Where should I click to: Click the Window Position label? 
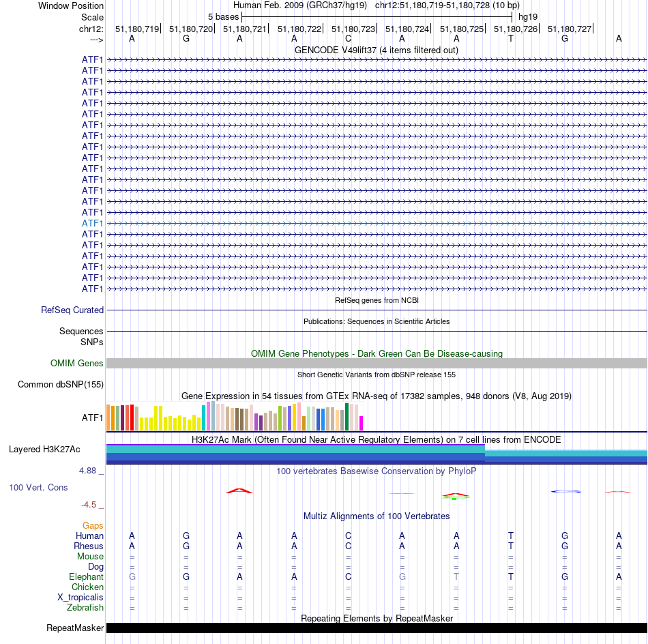tap(71, 5)
